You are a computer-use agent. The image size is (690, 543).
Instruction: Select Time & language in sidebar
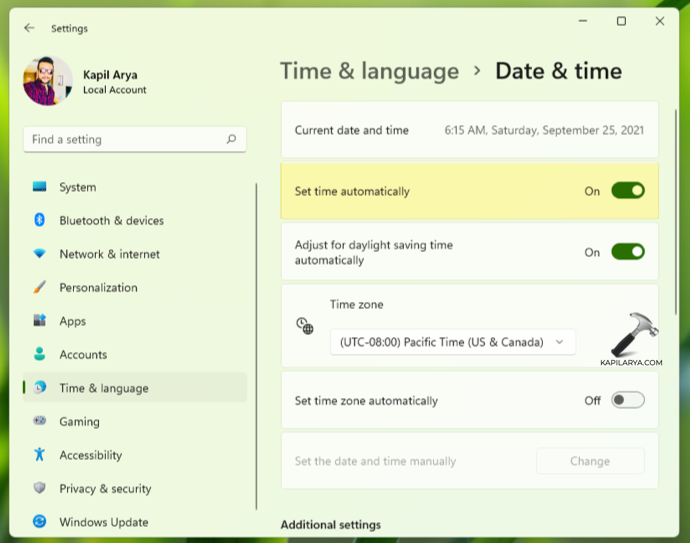click(x=103, y=388)
